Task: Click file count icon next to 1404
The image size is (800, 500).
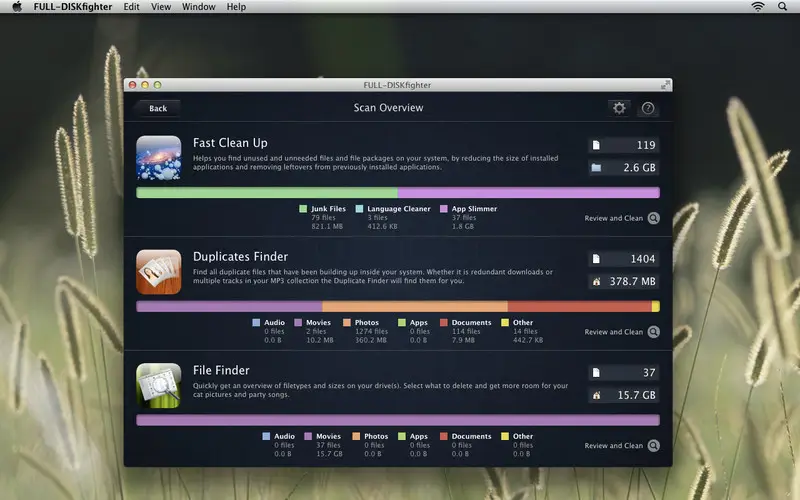Action: click(596, 259)
